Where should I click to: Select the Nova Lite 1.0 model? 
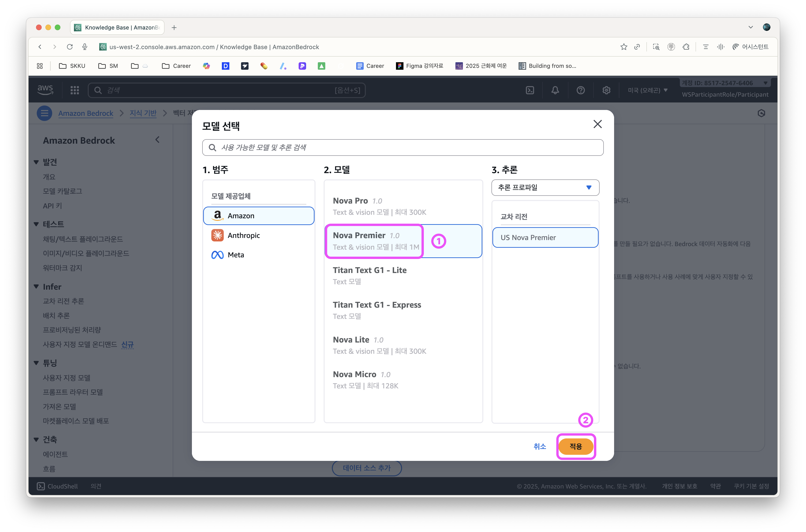pos(403,345)
